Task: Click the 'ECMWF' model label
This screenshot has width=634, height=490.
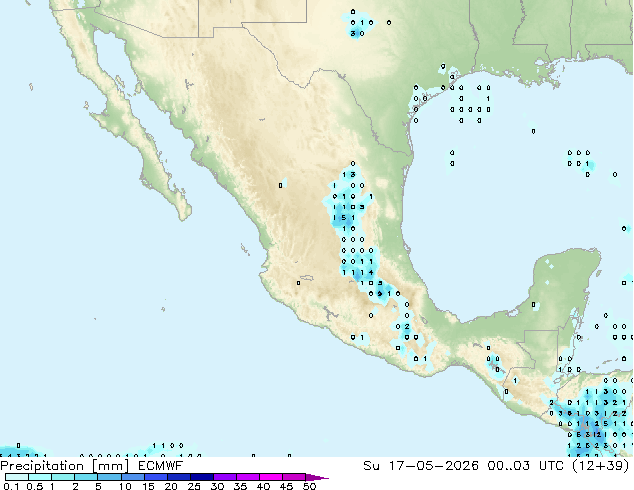Action: point(161,466)
